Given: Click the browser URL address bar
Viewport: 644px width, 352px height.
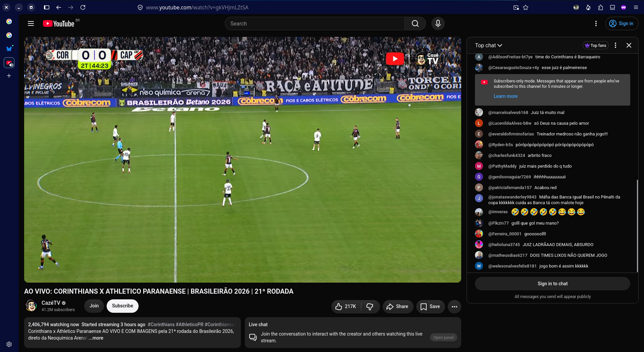Looking at the screenshot, I should click(x=197, y=7).
